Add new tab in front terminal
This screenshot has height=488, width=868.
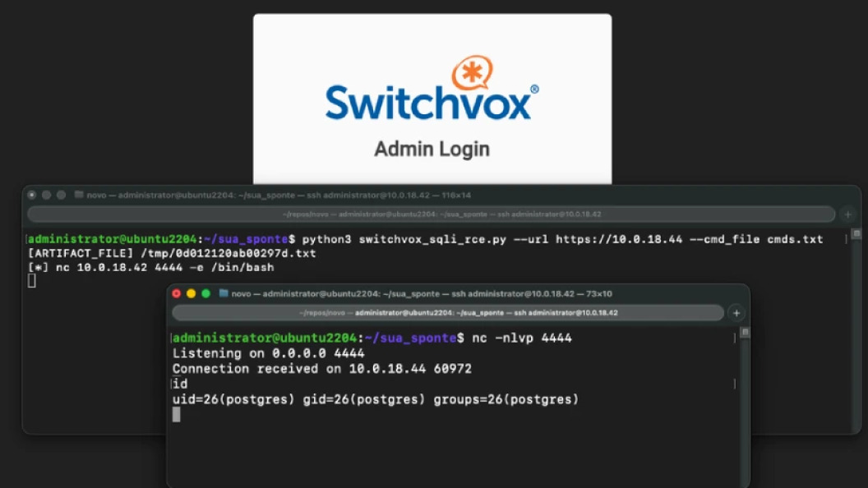coord(736,313)
